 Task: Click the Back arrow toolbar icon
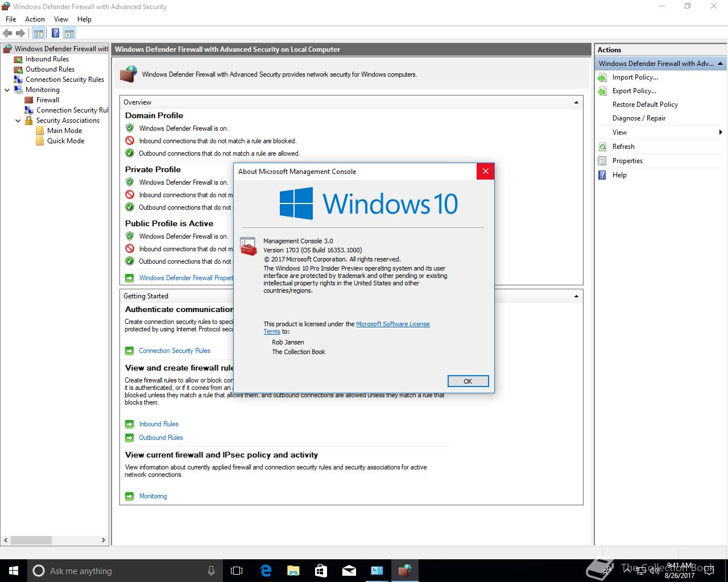pyautogui.click(x=7, y=34)
